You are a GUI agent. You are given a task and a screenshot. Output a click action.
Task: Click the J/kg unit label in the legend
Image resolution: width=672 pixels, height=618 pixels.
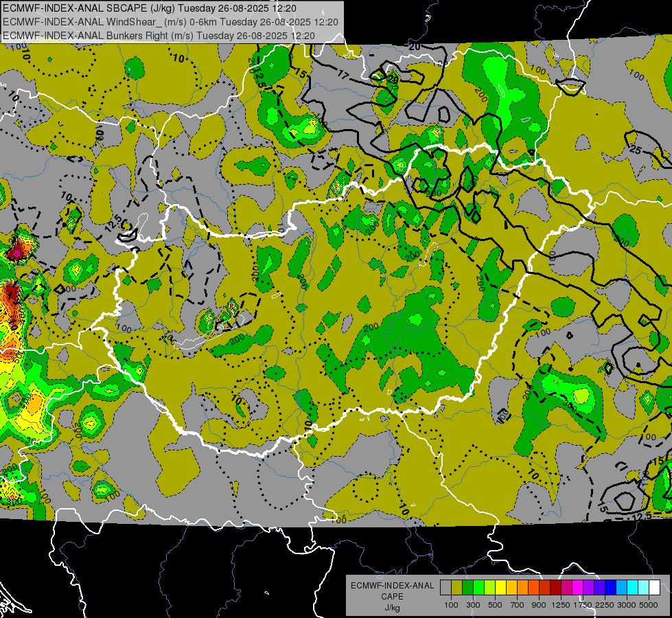pyautogui.click(x=392, y=608)
